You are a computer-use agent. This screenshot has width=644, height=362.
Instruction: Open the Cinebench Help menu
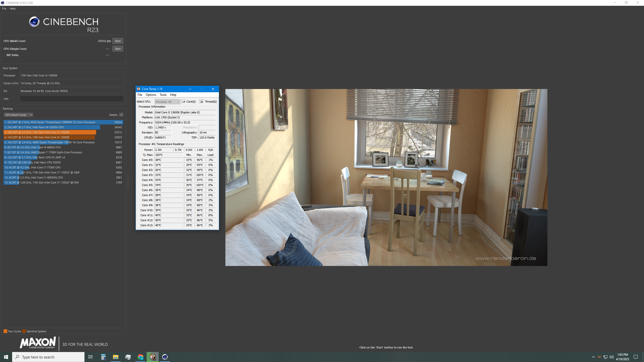point(13,9)
